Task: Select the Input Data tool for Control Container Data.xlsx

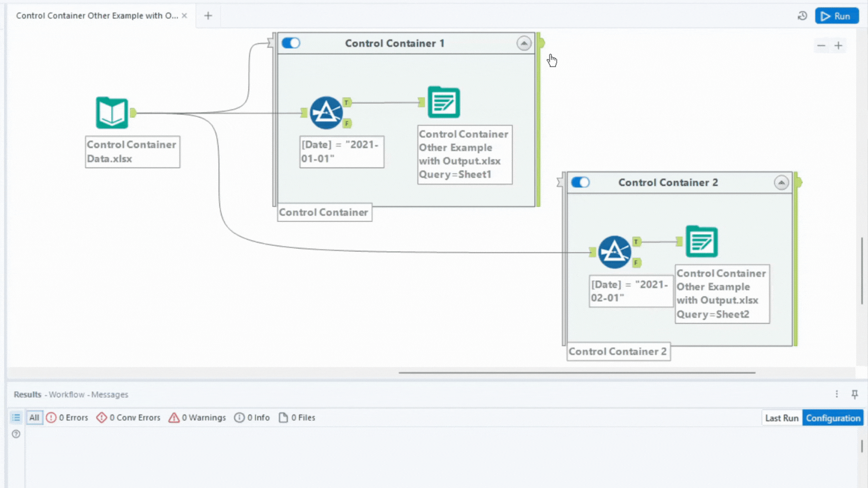Action: (x=111, y=112)
